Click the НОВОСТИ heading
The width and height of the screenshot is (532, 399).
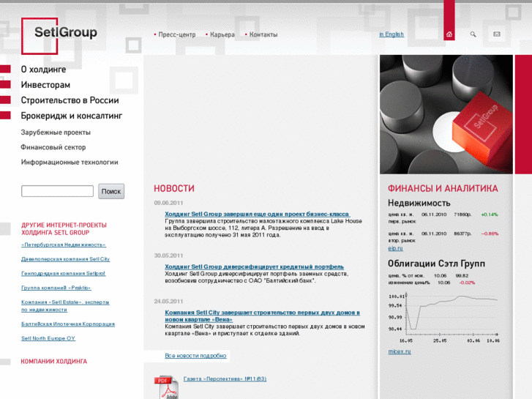coord(174,188)
